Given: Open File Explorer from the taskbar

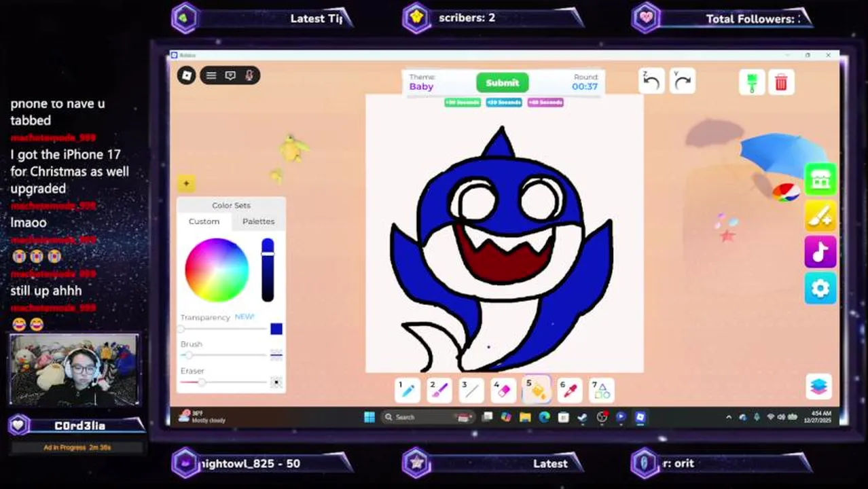Looking at the screenshot, I should [525, 417].
